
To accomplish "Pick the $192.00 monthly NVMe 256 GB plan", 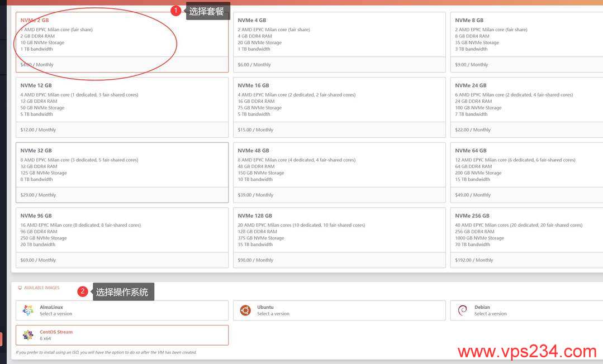I will [x=525, y=238].
